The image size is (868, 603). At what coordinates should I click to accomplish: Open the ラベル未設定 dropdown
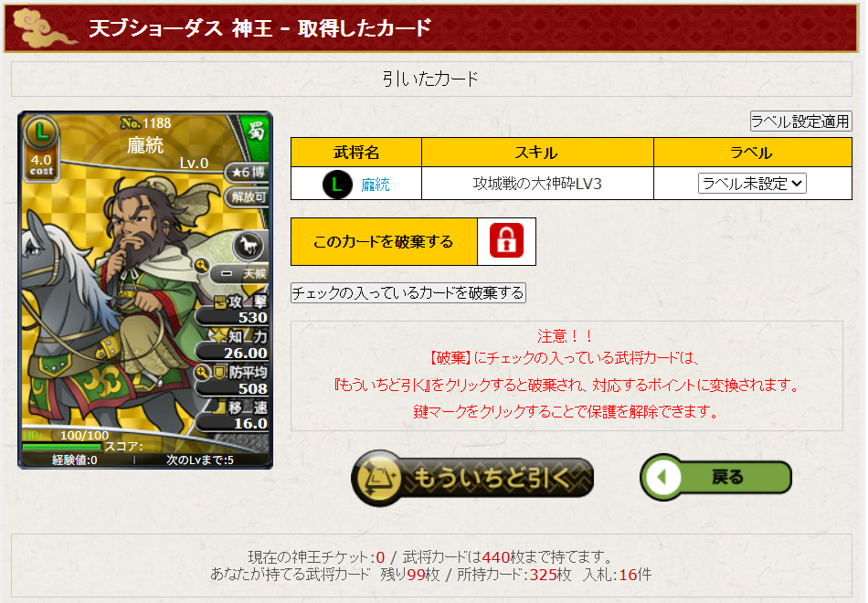[752, 184]
